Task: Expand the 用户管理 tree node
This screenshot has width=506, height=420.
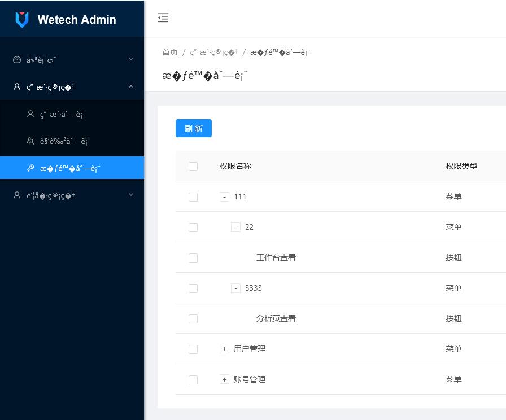Action: (x=224, y=349)
